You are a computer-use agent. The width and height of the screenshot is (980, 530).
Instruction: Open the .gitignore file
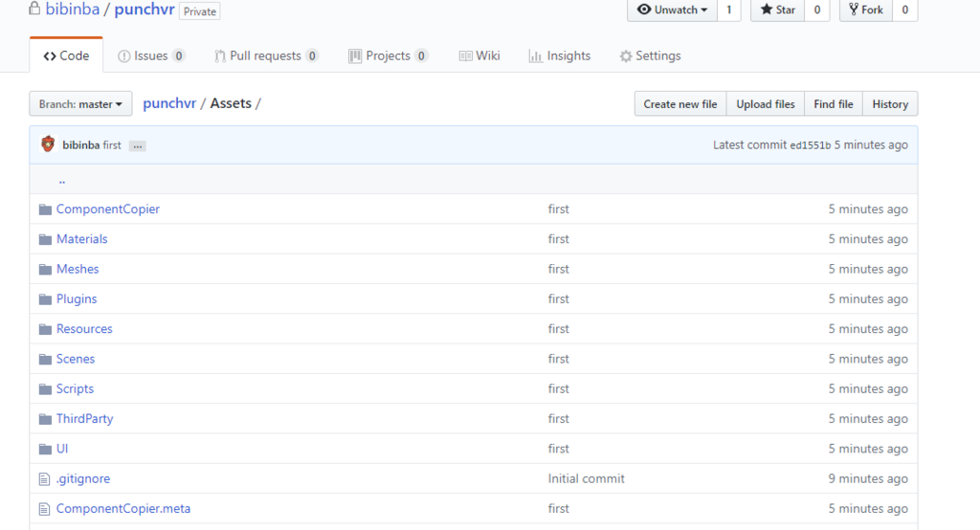83,479
